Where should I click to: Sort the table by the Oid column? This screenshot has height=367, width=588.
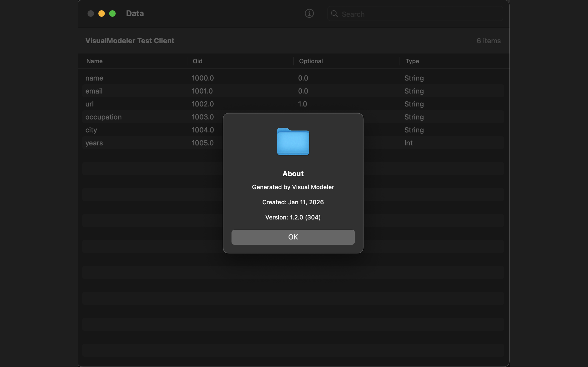197,61
